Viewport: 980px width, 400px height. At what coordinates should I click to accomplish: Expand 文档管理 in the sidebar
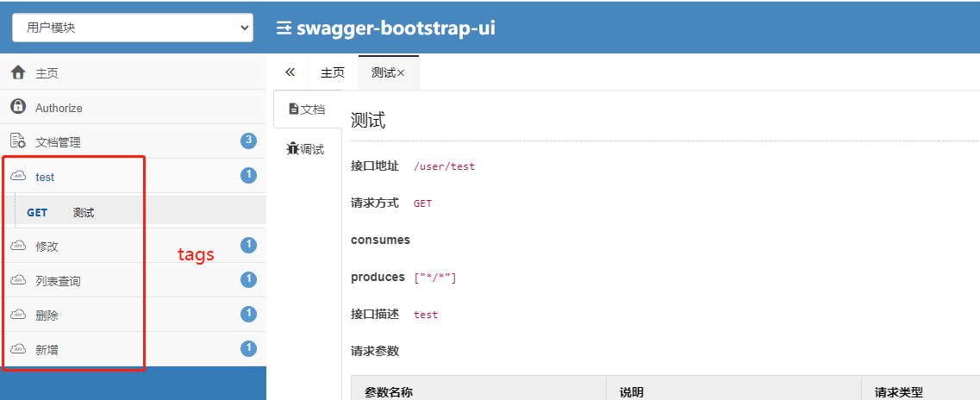click(133, 141)
